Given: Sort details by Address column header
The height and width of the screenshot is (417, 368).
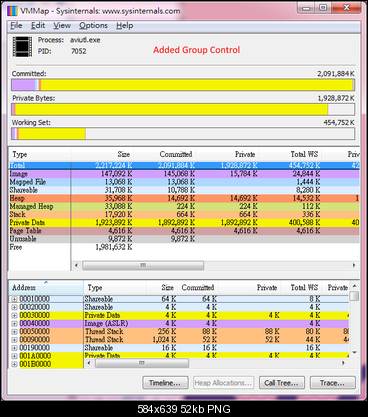Looking at the screenshot, I should (46, 288).
